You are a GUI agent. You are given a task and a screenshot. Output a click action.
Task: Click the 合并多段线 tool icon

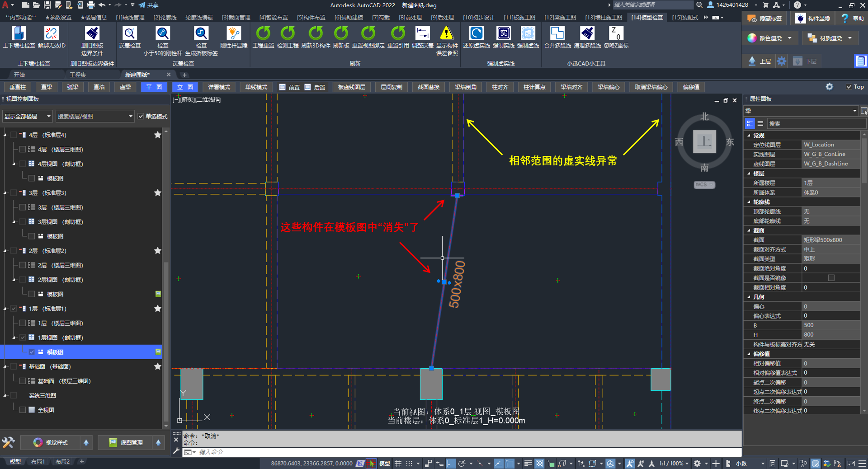tap(557, 34)
